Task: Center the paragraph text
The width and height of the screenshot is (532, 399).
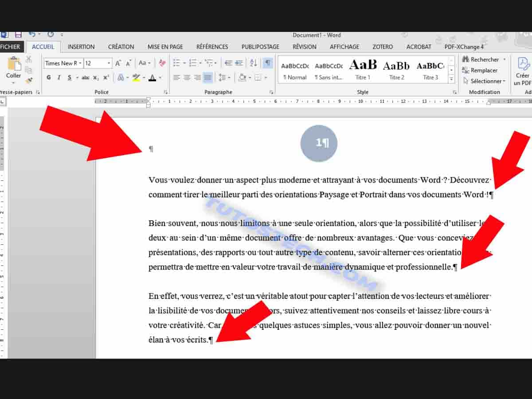Action: tap(187, 78)
